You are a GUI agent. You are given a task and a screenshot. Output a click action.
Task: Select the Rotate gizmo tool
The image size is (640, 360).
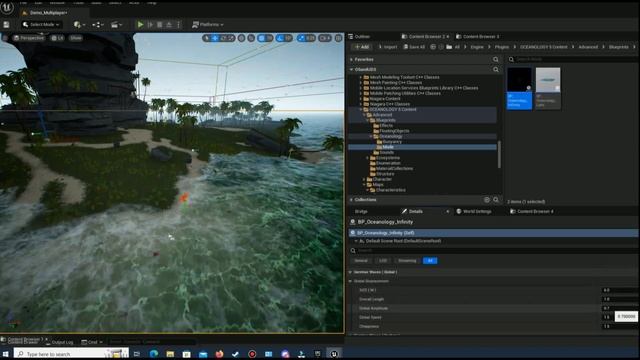(223, 38)
